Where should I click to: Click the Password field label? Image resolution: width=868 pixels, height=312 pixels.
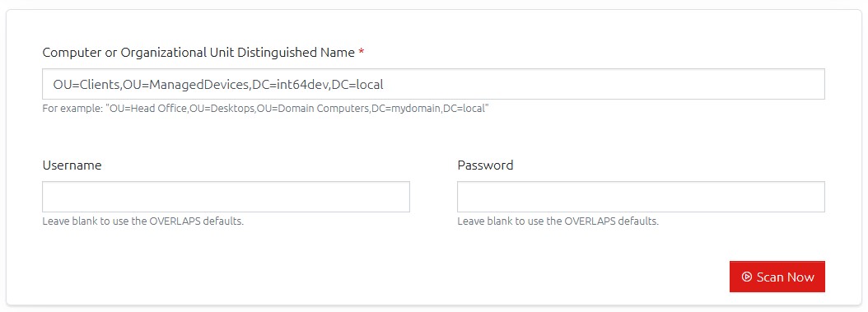point(486,165)
